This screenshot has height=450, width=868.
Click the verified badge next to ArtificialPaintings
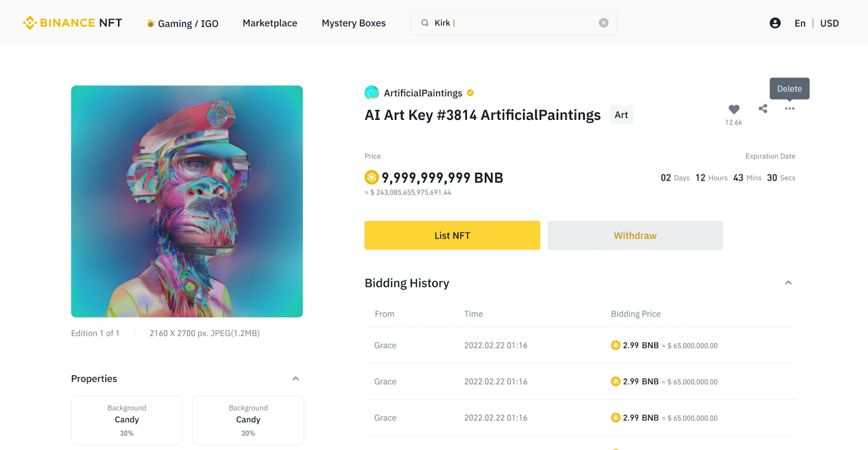pyautogui.click(x=470, y=93)
